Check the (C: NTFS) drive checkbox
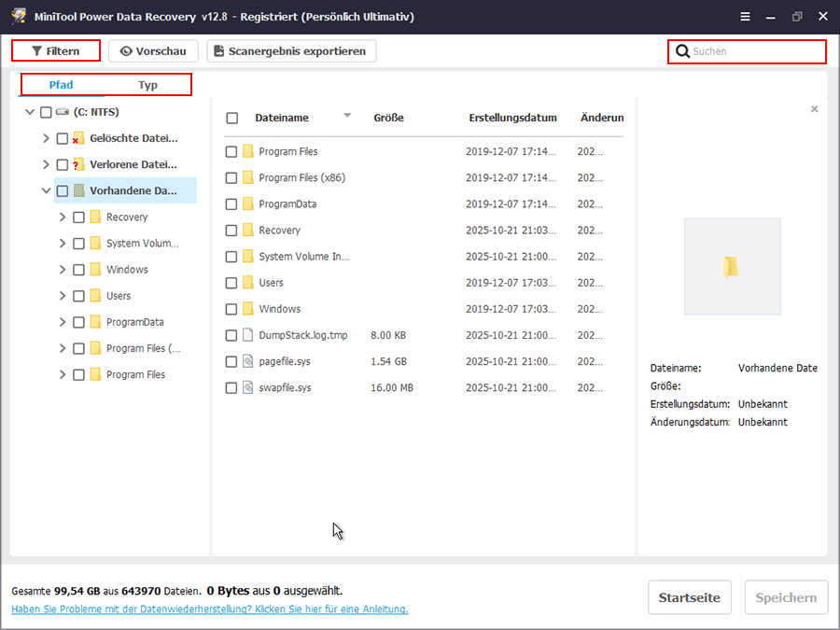840x630 pixels. (x=44, y=111)
